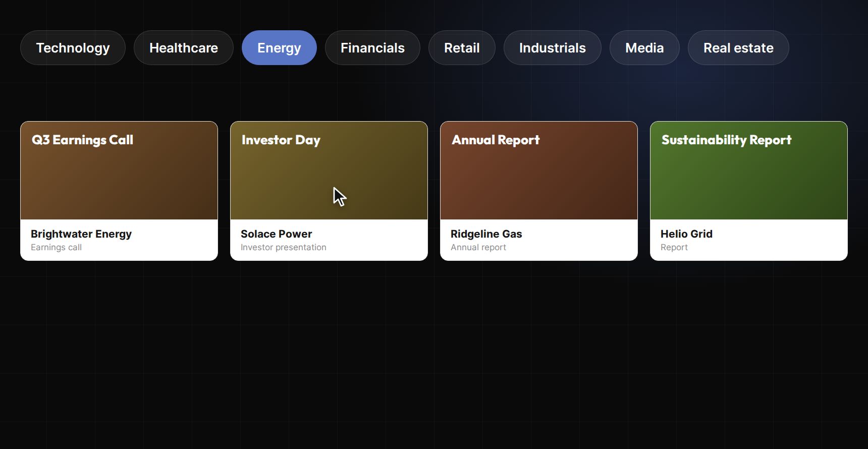Filter by the Media category
The image size is (868, 449).
point(644,48)
